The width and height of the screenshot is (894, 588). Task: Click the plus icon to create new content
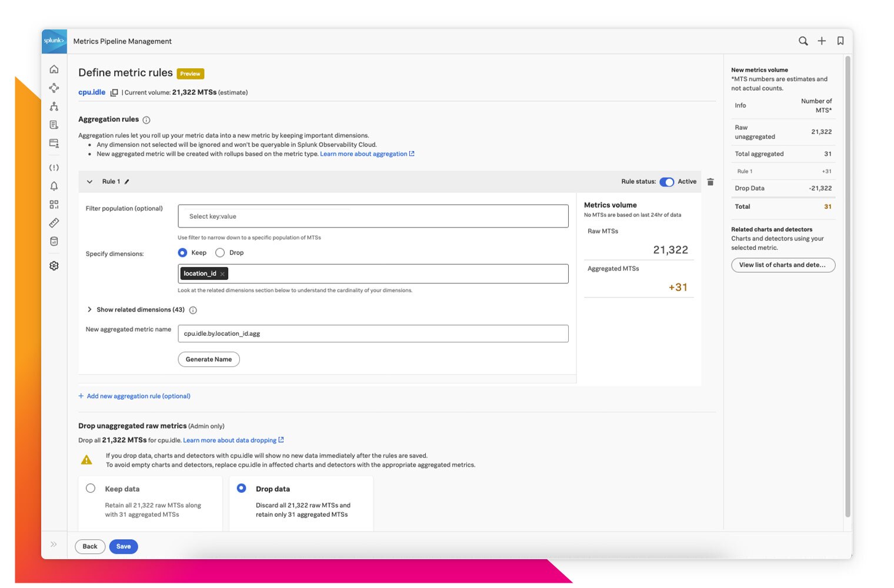[x=822, y=41]
